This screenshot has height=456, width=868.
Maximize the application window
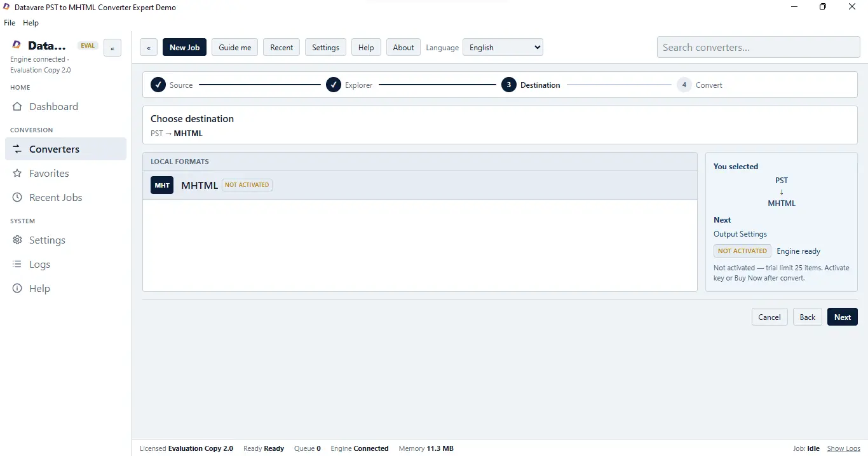(x=823, y=7)
